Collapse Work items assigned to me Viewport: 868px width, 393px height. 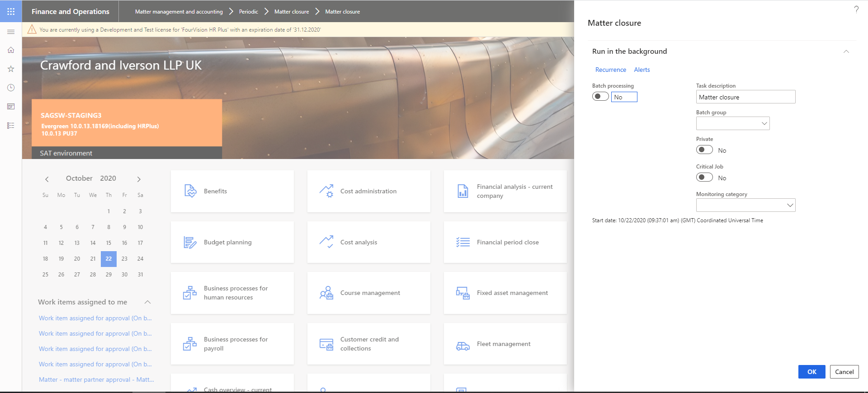pyautogui.click(x=147, y=302)
